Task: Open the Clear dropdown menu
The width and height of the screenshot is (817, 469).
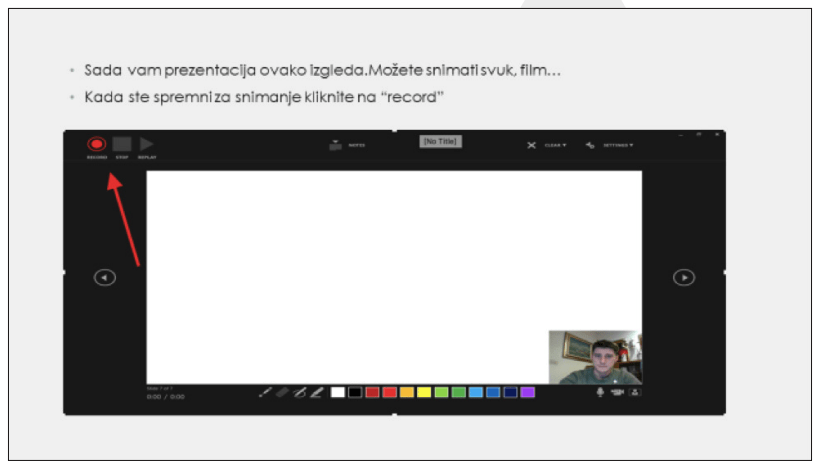Action: coord(547,145)
